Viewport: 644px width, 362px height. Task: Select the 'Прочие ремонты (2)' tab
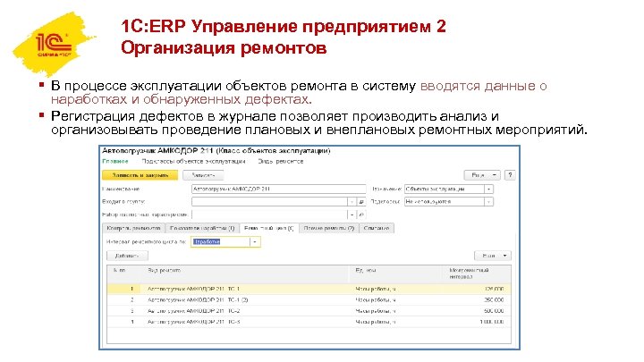(x=328, y=228)
